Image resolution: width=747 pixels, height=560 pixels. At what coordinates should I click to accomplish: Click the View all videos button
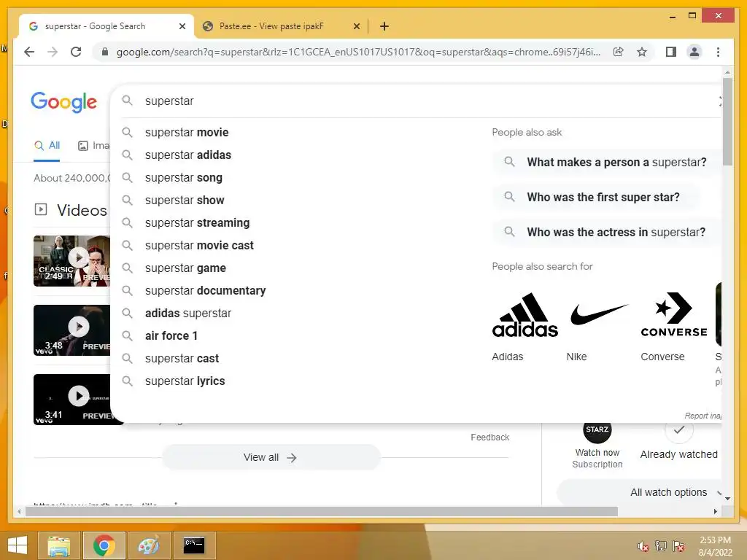[271, 458]
